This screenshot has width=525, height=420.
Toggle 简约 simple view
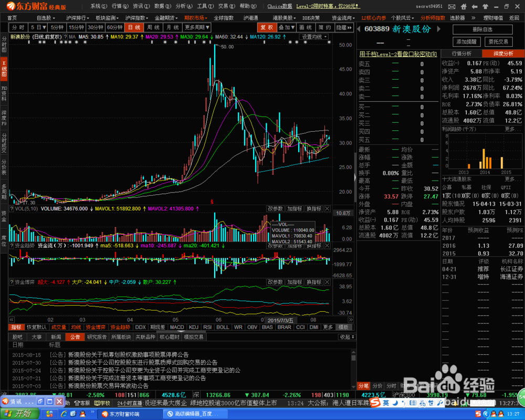coord(325,27)
